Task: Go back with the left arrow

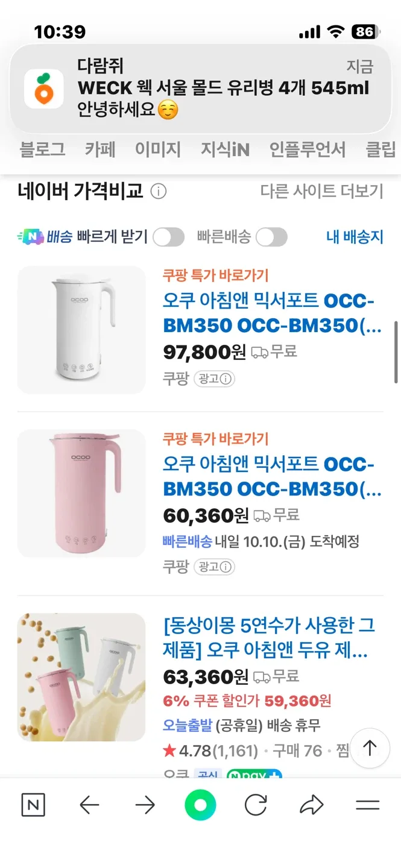Action: pos(89,805)
